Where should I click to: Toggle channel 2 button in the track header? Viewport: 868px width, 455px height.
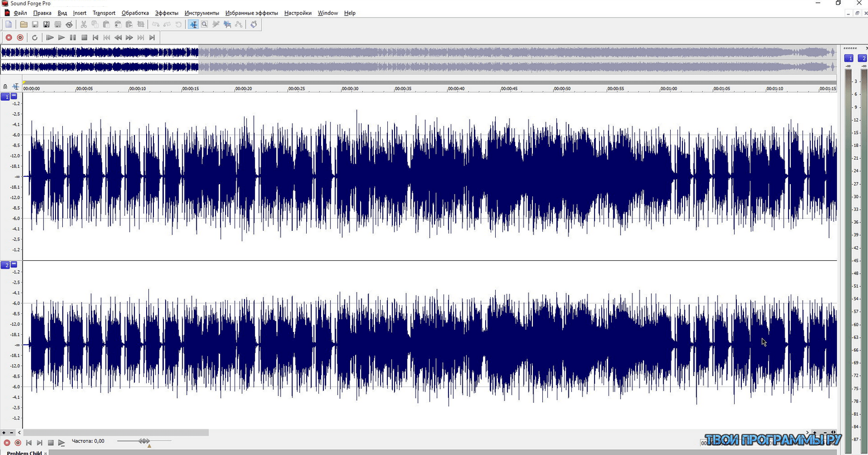point(5,265)
